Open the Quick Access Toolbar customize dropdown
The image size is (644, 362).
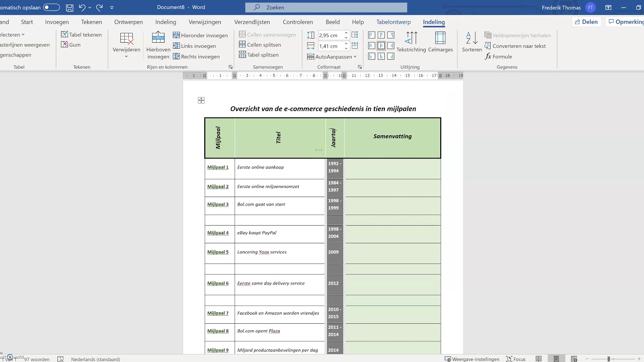click(x=112, y=8)
